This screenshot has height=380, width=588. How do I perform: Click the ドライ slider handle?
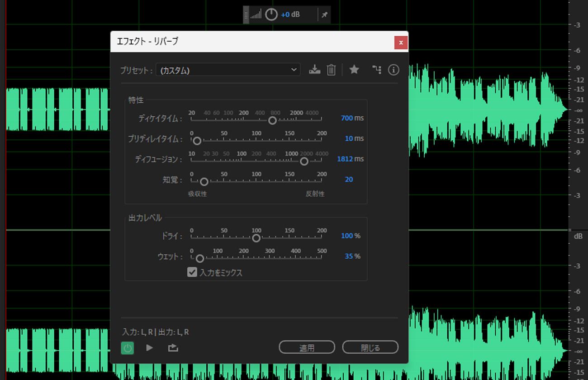(256, 238)
